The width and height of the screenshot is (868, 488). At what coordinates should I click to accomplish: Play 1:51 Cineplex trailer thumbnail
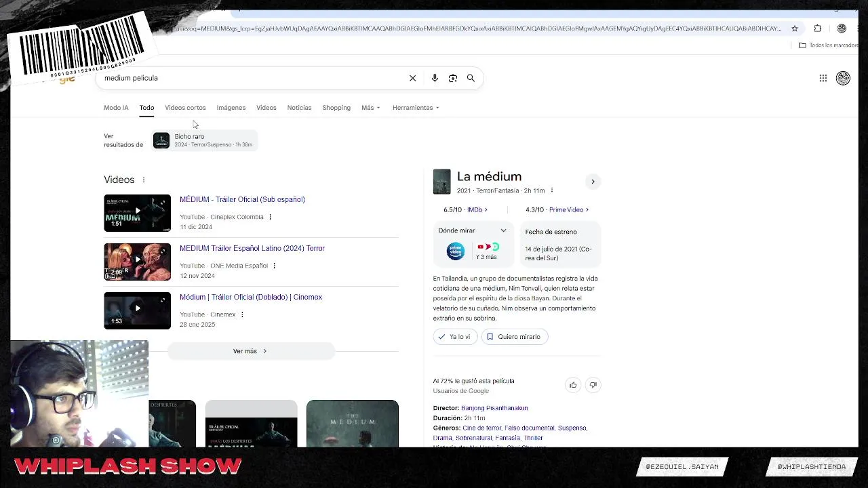(x=138, y=213)
